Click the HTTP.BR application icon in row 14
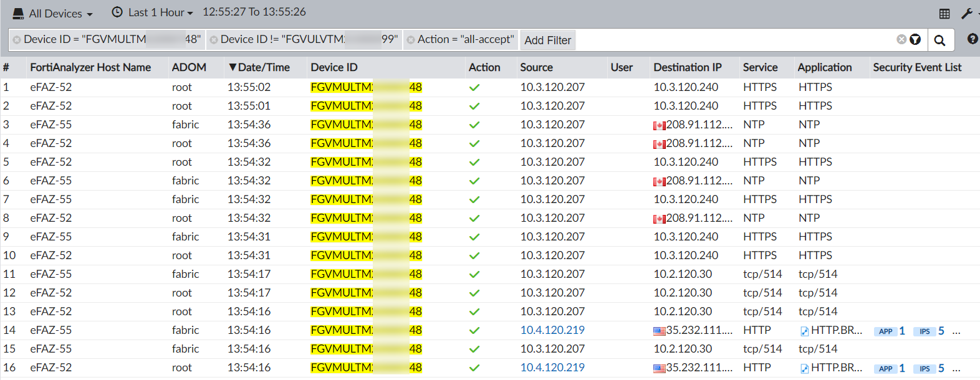 coord(805,331)
